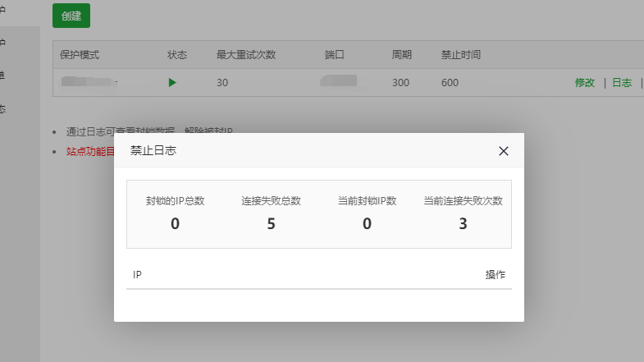Select the 最大重试次数 column header

point(246,55)
